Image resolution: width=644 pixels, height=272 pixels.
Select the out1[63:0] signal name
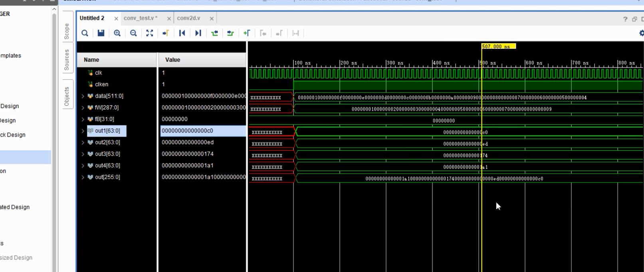click(x=107, y=131)
